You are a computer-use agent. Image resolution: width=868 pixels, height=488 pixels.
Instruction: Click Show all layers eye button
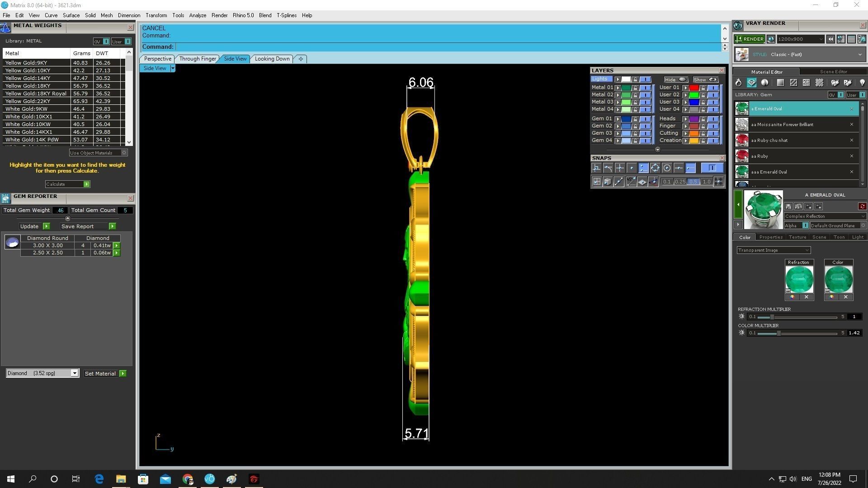(x=705, y=80)
